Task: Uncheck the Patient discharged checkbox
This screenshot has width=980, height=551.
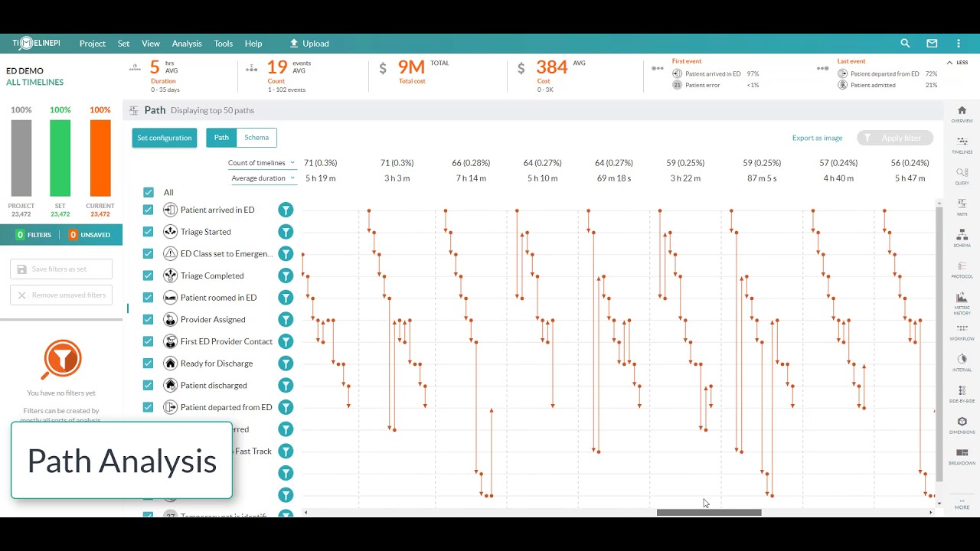Action: click(x=148, y=385)
